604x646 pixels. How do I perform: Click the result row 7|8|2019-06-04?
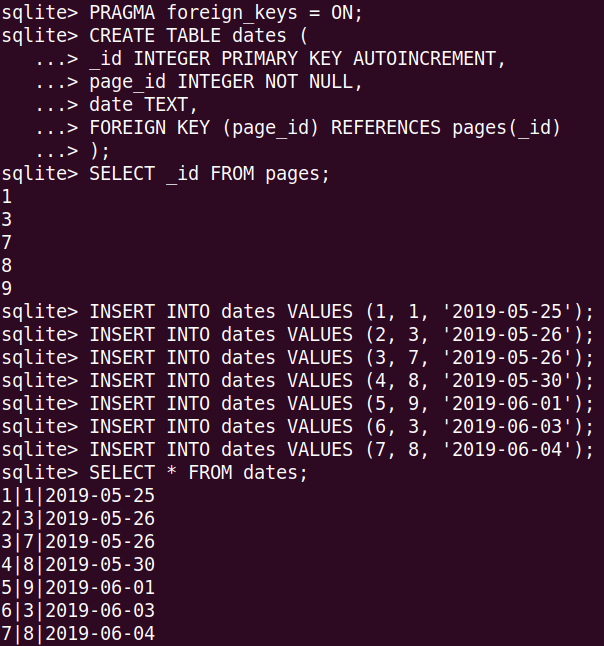pyautogui.click(x=78, y=633)
